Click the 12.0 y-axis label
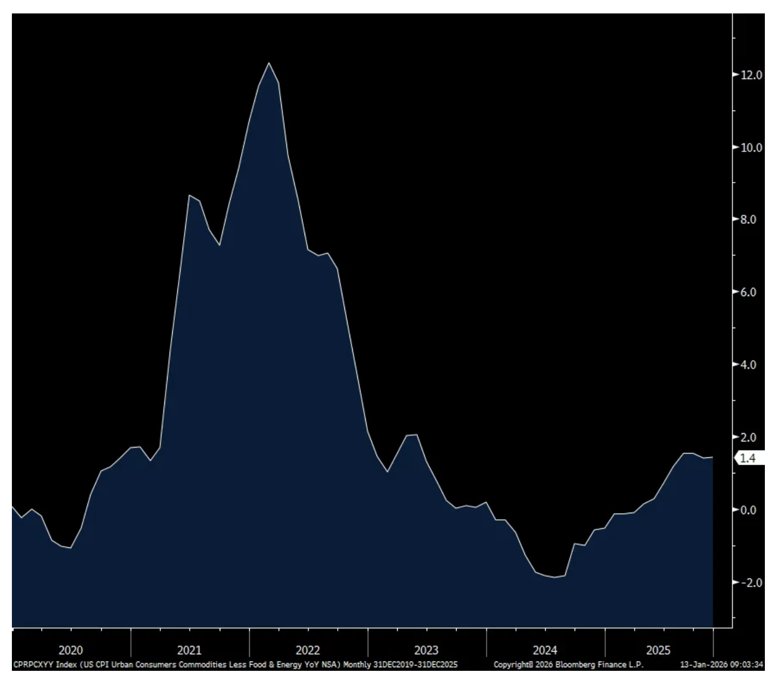Screen dimensions: 784x676 tap(751, 75)
